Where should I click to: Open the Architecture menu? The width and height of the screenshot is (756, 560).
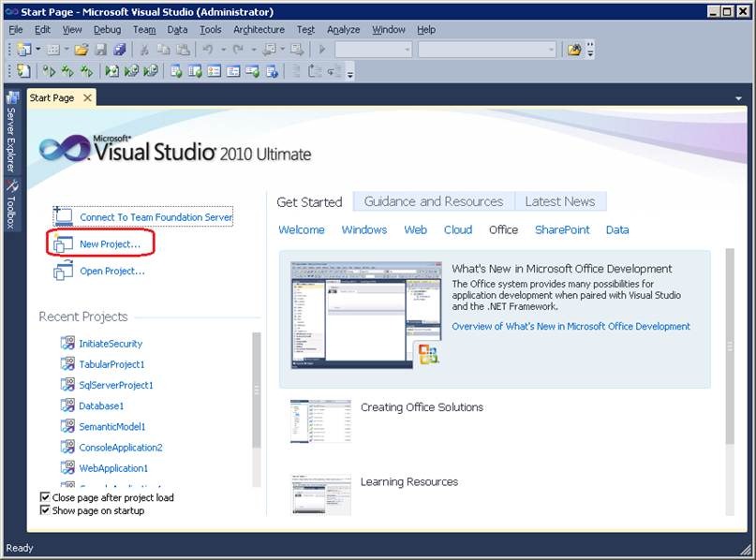click(259, 30)
